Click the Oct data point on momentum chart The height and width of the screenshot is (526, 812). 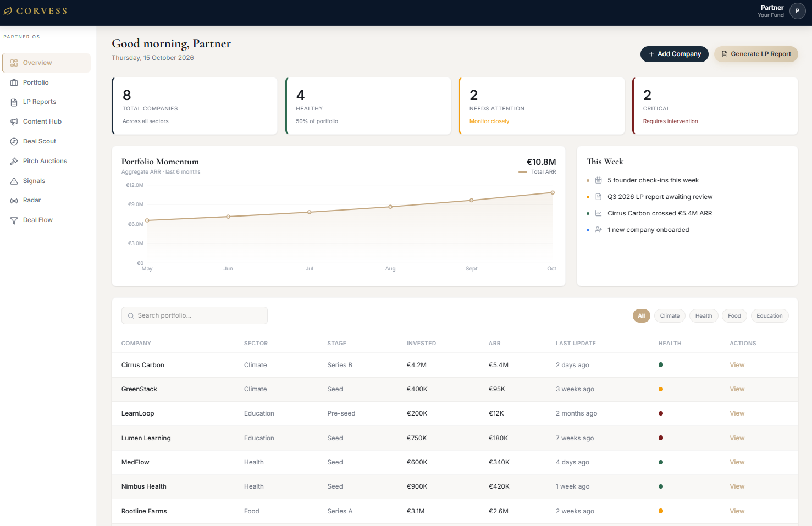553,192
